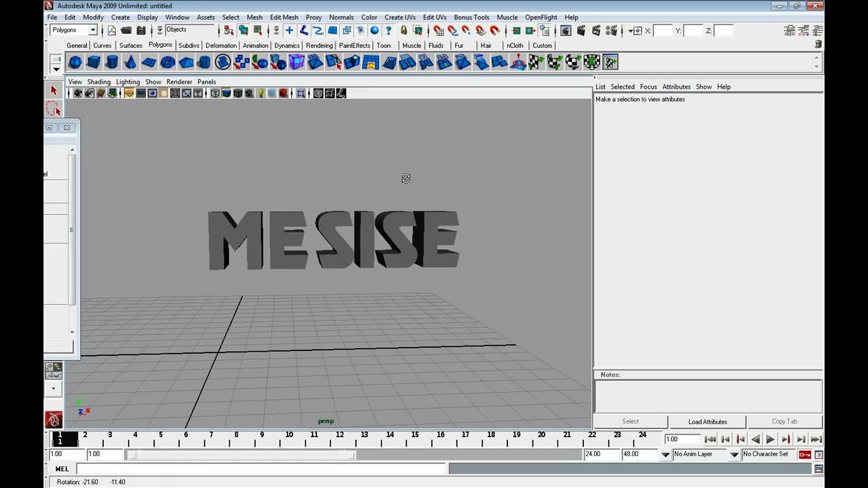868x488 pixels.
Task: Click the trash can shelf icon
Action: click(x=818, y=45)
